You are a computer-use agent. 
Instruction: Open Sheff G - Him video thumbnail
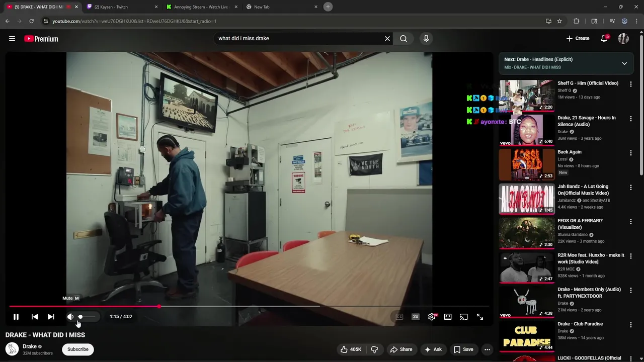click(527, 96)
